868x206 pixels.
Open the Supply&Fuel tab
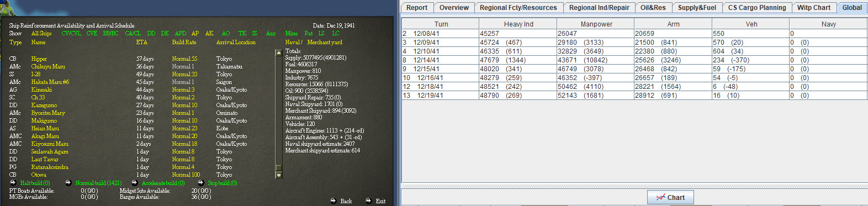(x=697, y=8)
